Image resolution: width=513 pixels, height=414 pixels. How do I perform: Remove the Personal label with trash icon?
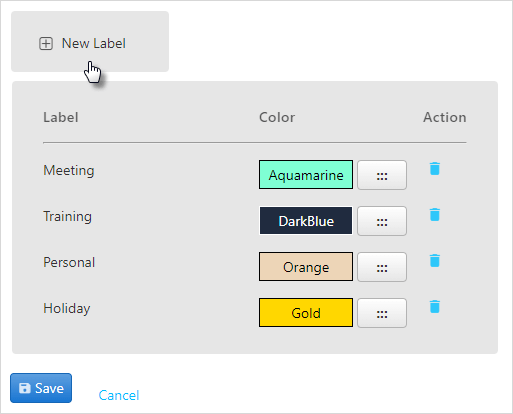[435, 261]
